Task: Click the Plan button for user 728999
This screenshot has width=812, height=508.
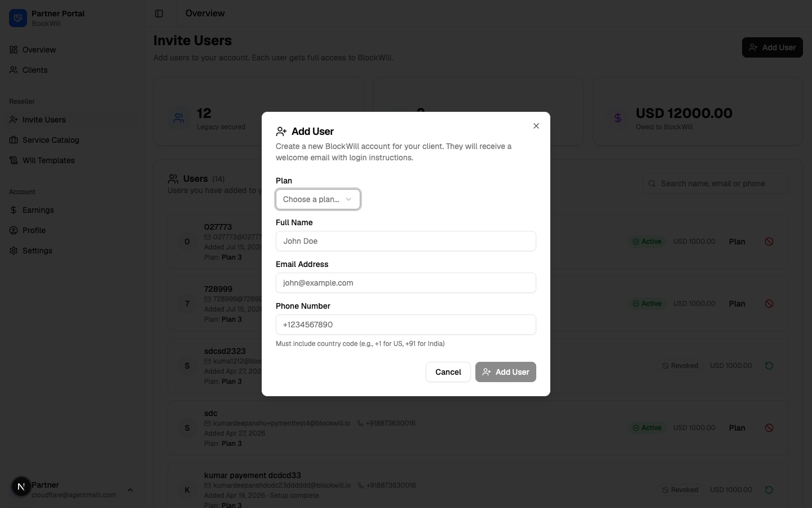Action: click(x=737, y=304)
